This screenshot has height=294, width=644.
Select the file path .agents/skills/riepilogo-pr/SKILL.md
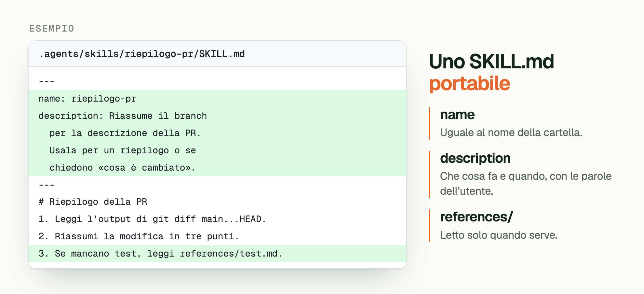tap(142, 54)
